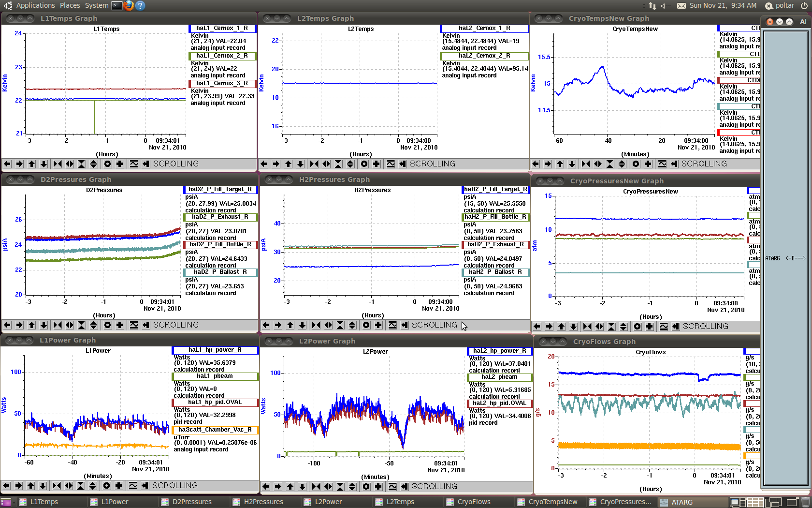The width and height of the screenshot is (812, 508).
Task: Open the volume control in system tray
Action: pos(666,5)
